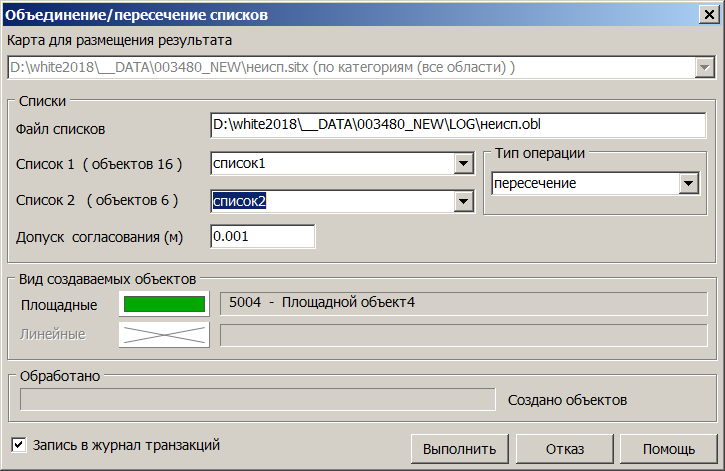
Task: Click the empty Линейные object name field
Action: coord(462,335)
